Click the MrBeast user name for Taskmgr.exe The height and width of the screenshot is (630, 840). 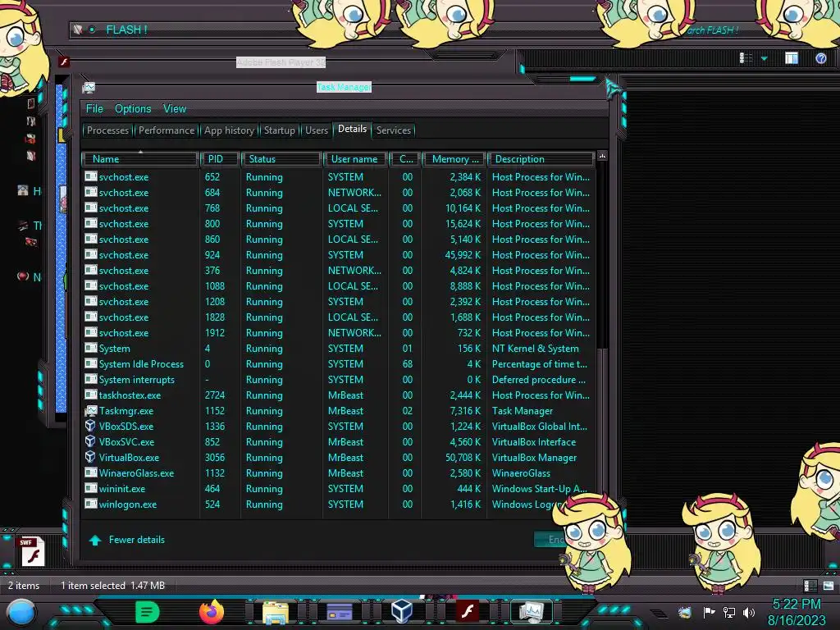click(x=345, y=411)
